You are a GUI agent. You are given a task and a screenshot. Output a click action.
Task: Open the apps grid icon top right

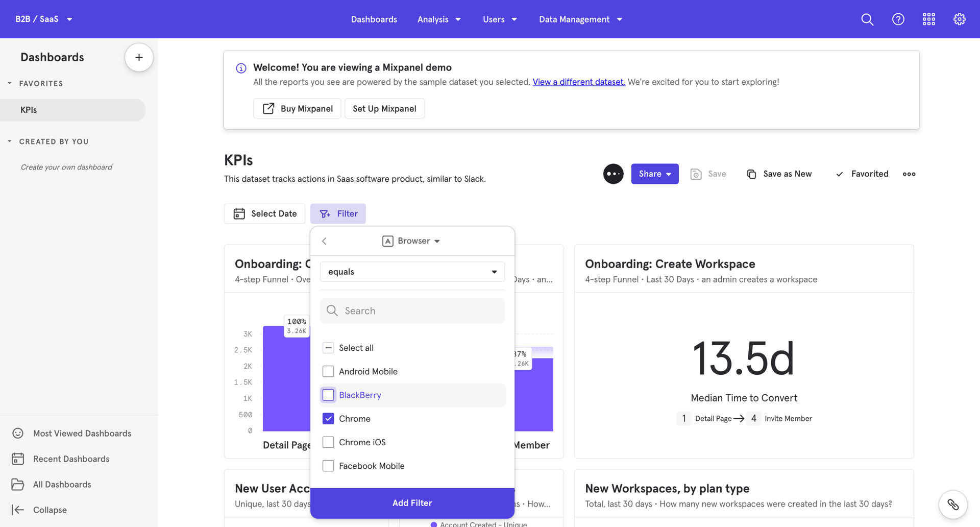coord(928,19)
